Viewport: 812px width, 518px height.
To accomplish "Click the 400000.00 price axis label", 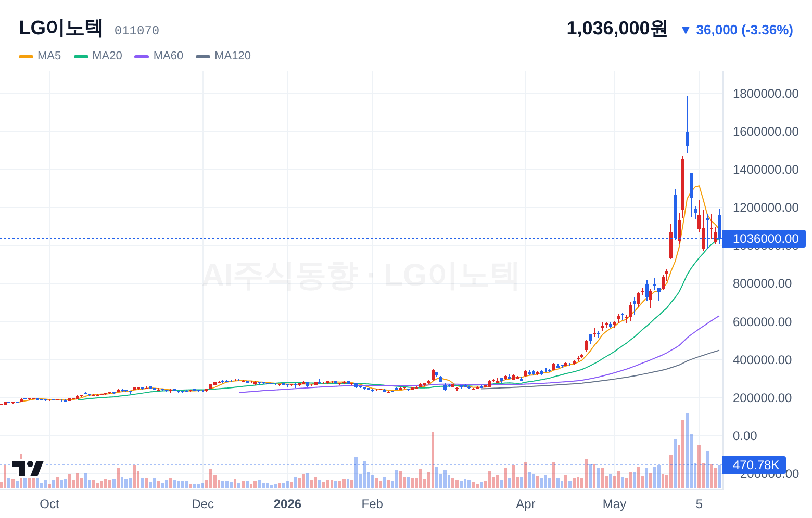I will point(762,360).
